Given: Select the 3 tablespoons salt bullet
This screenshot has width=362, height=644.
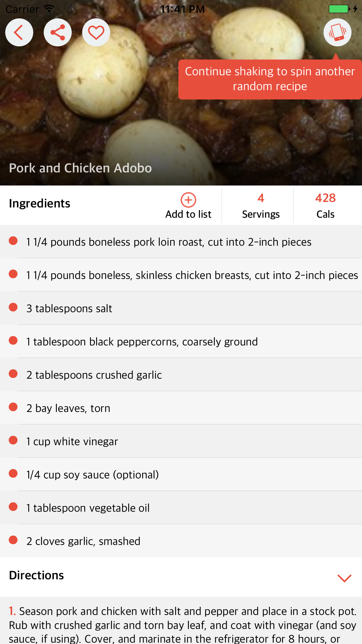Looking at the screenshot, I should (x=13, y=307).
